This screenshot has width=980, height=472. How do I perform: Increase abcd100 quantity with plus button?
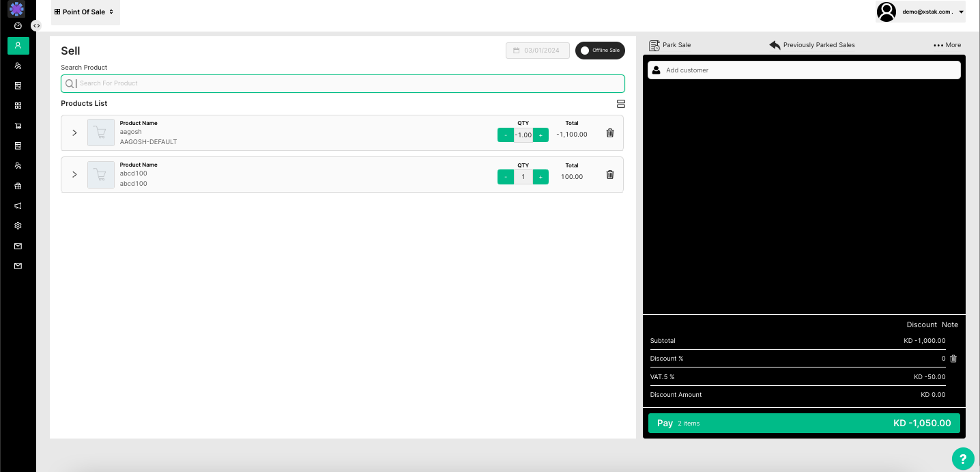point(541,177)
